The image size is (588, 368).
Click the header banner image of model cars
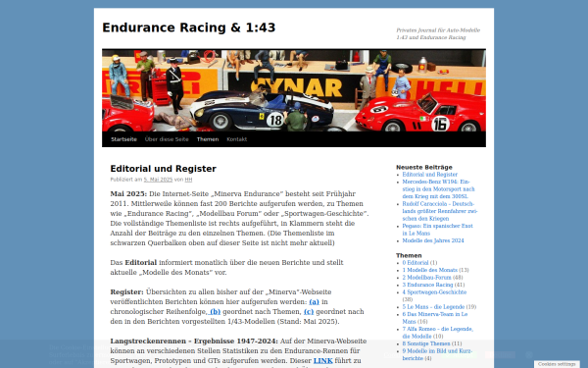[x=294, y=90]
